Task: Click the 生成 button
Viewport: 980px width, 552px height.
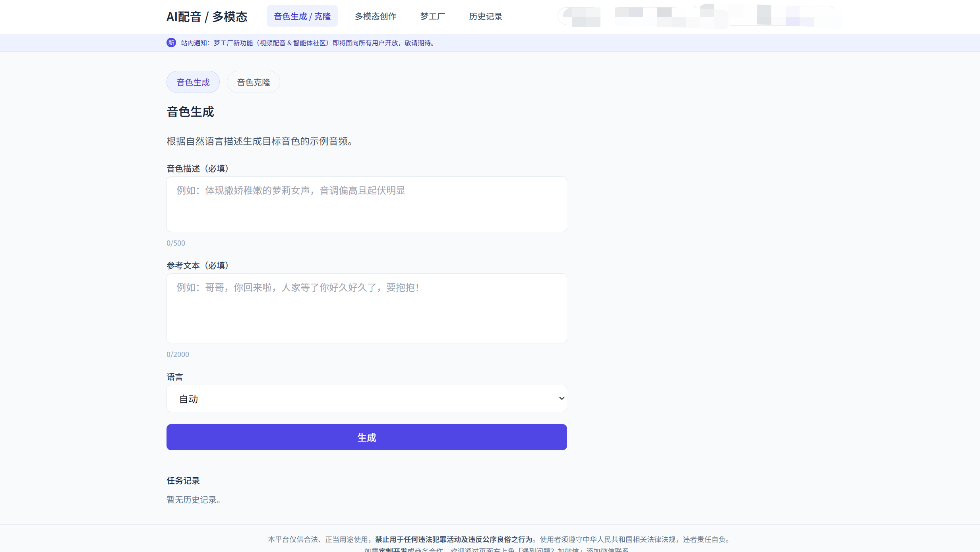Action: click(x=366, y=437)
